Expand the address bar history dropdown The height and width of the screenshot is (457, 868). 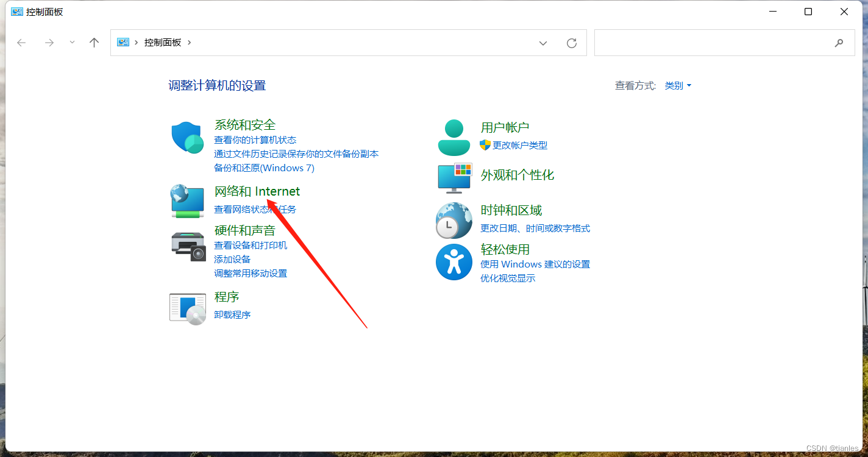pyautogui.click(x=543, y=43)
